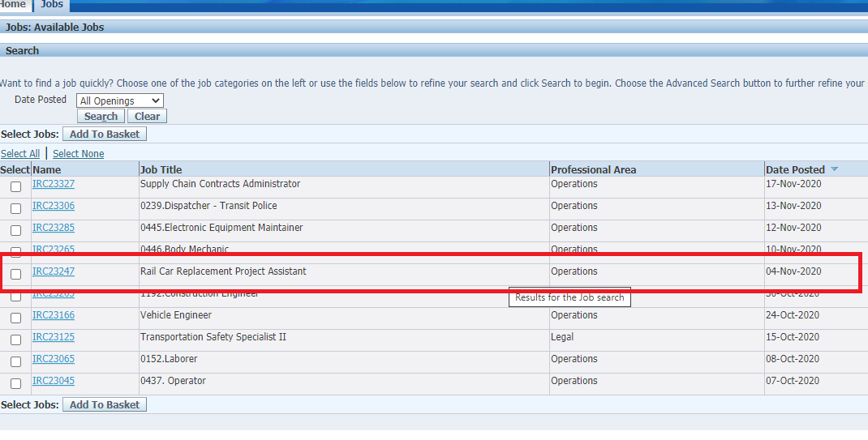Select checkbox for Rail Car Replacement job

[x=16, y=274]
